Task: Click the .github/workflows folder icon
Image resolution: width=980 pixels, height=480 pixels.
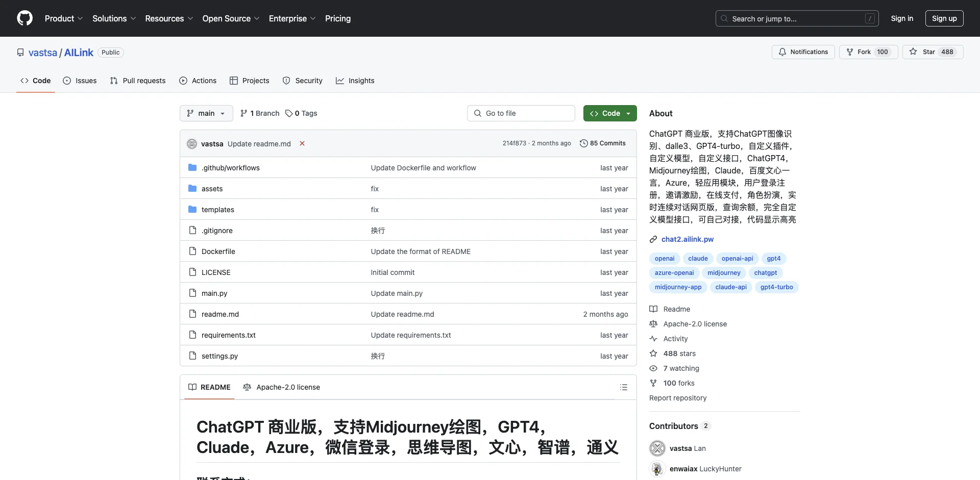Action: point(192,167)
